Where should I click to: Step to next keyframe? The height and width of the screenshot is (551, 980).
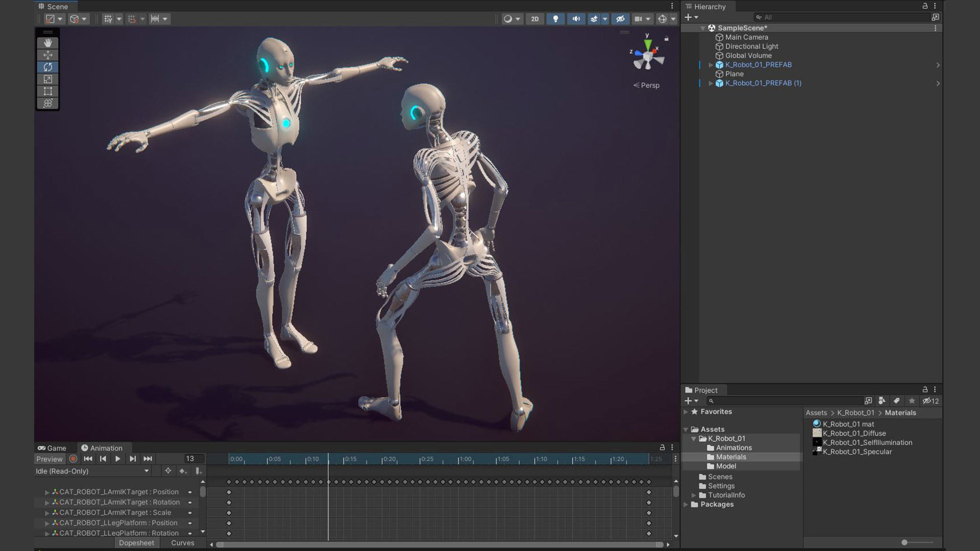133,459
